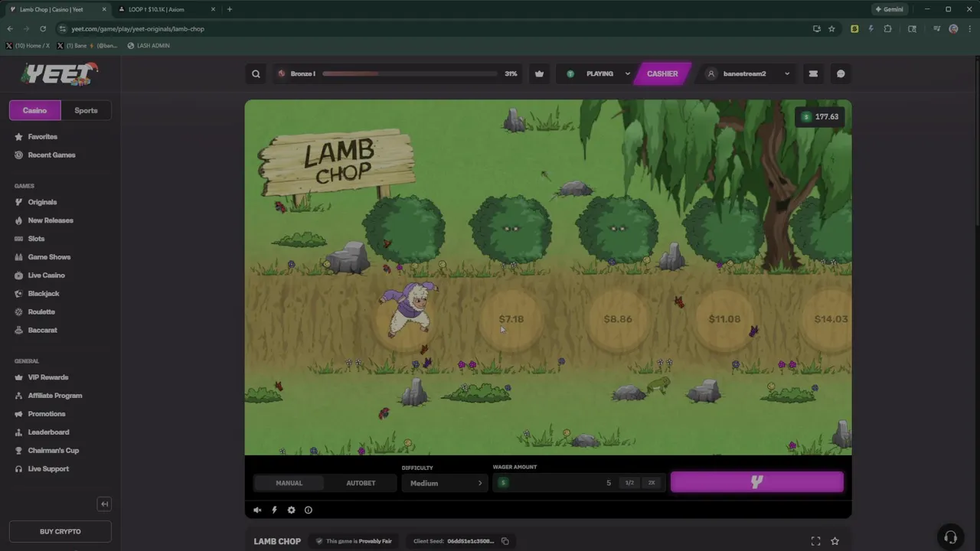This screenshot has height=551, width=980.
Task: Mute game sound with speaker icon
Action: pyautogui.click(x=257, y=510)
